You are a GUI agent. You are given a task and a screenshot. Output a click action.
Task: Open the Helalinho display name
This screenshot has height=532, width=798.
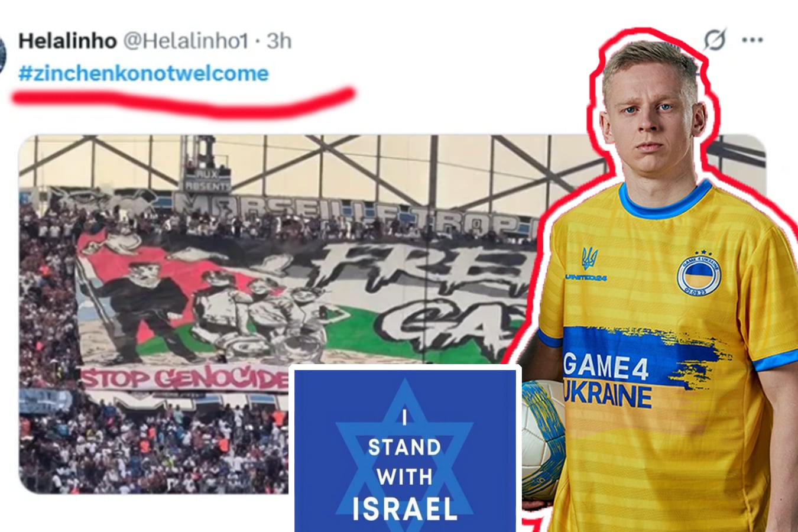tap(67, 41)
